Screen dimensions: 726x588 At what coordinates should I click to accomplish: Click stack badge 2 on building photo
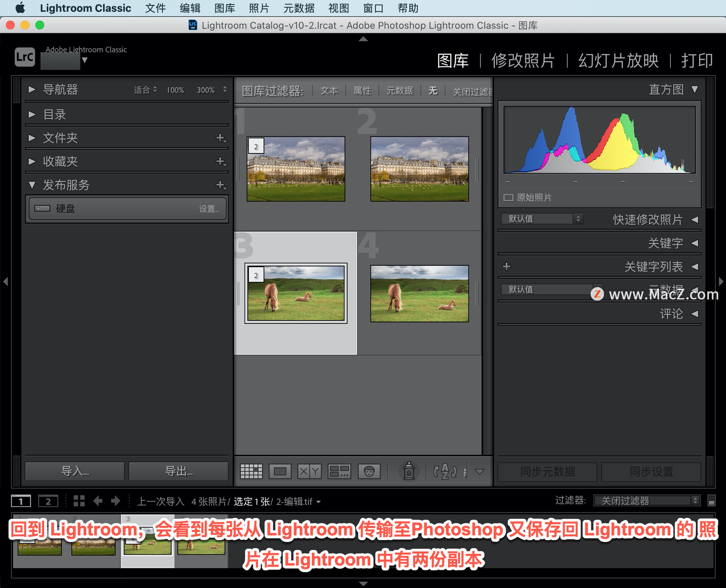pyautogui.click(x=256, y=146)
